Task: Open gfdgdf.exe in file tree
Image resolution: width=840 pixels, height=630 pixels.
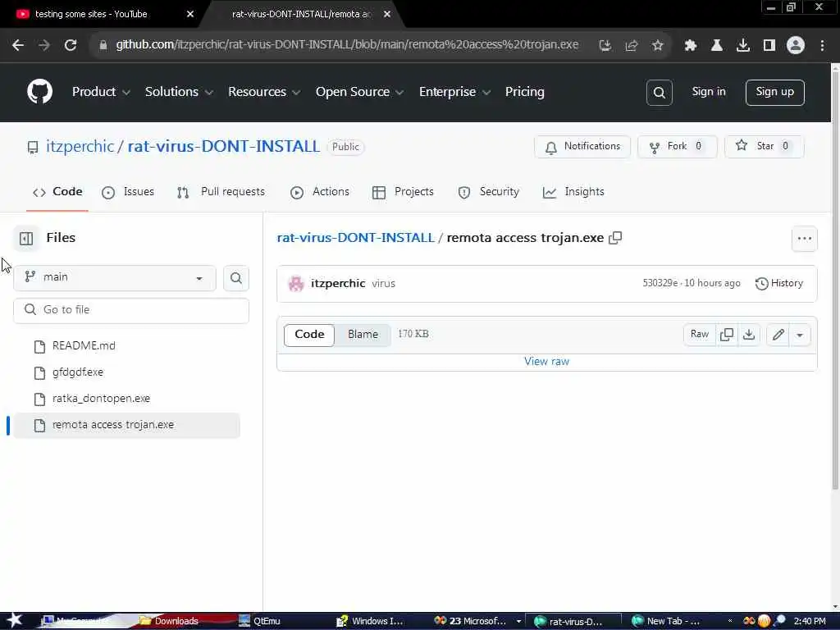Action: (x=126, y=372)
